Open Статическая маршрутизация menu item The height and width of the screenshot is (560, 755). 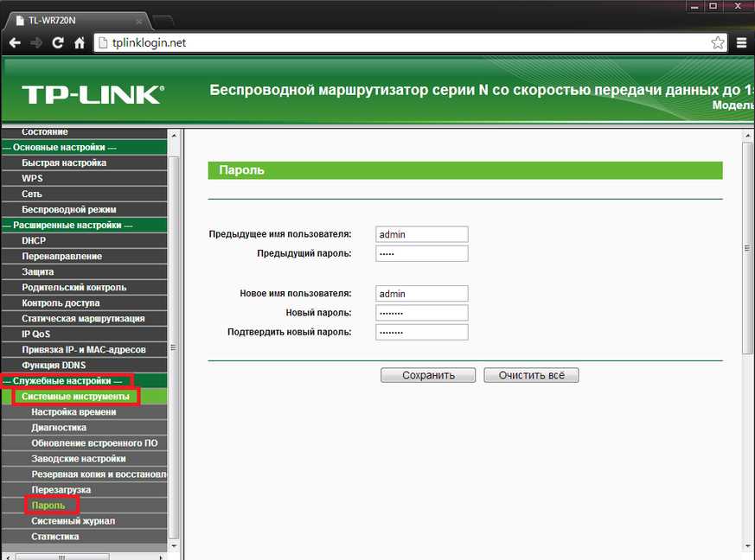[84, 319]
